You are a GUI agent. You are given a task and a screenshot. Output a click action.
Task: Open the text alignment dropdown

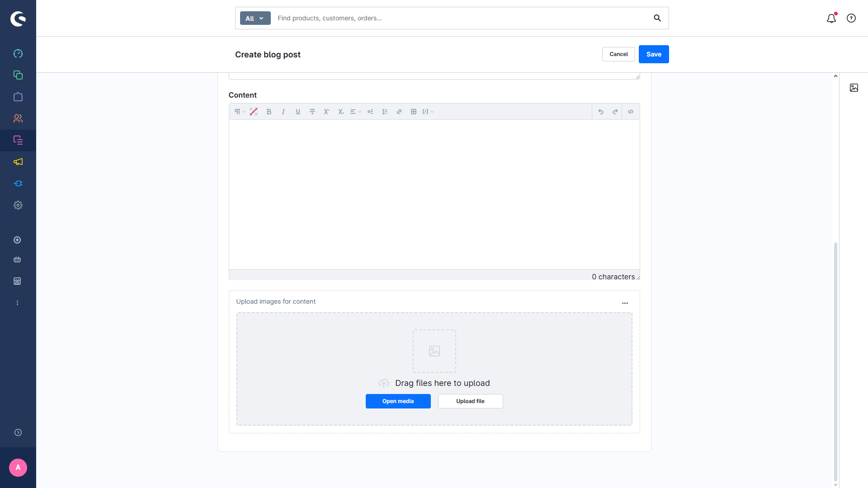[356, 112]
